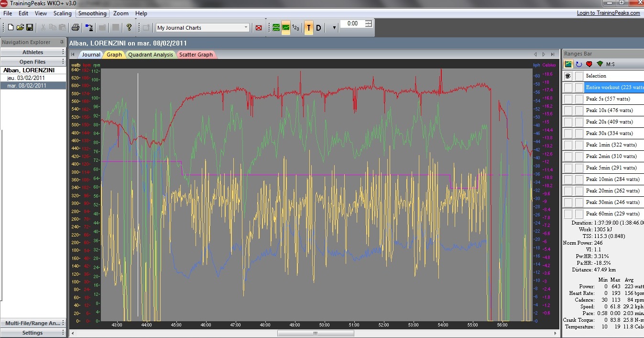
Task: Toggle the D distance-axis button
Action: [x=318, y=28]
